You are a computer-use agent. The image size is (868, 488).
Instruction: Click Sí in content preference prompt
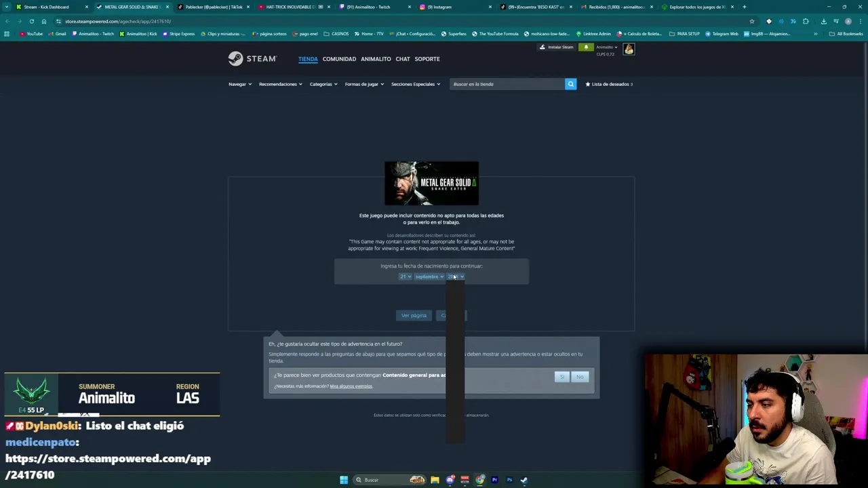click(561, 377)
